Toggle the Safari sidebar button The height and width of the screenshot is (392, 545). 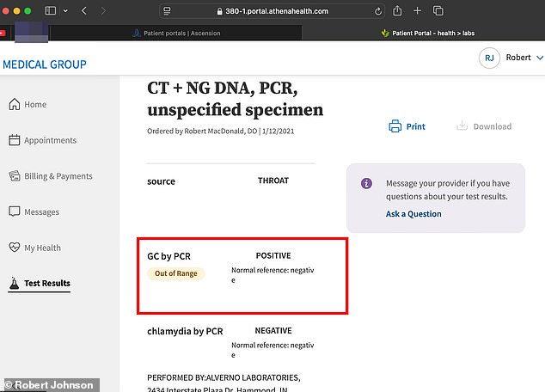pos(50,10)
